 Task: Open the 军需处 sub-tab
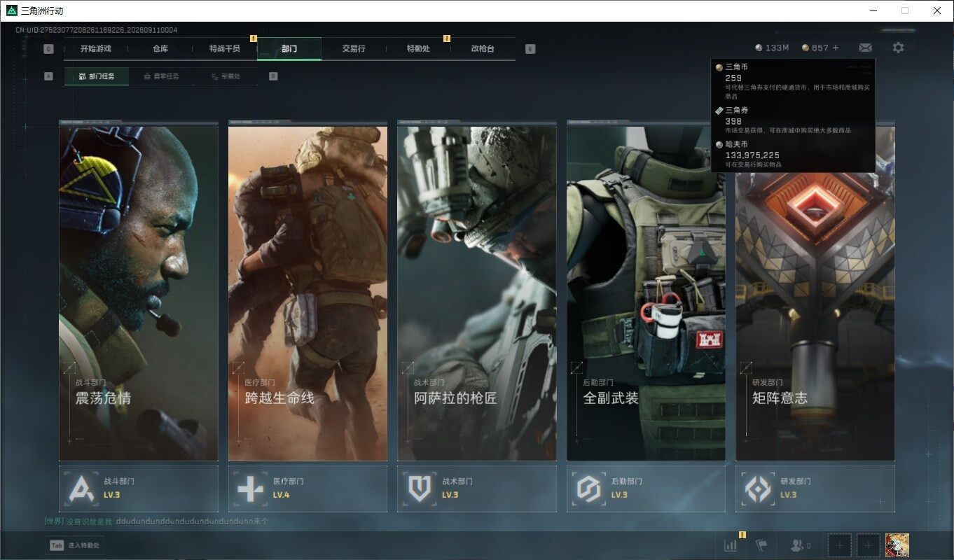(x=226, y=76)
